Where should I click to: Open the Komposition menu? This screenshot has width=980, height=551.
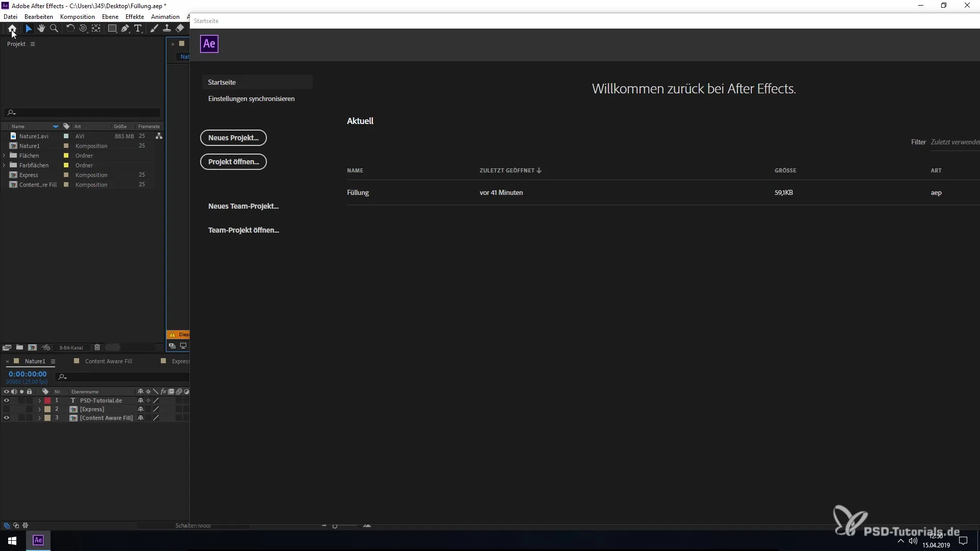click(x=78, y=17)
